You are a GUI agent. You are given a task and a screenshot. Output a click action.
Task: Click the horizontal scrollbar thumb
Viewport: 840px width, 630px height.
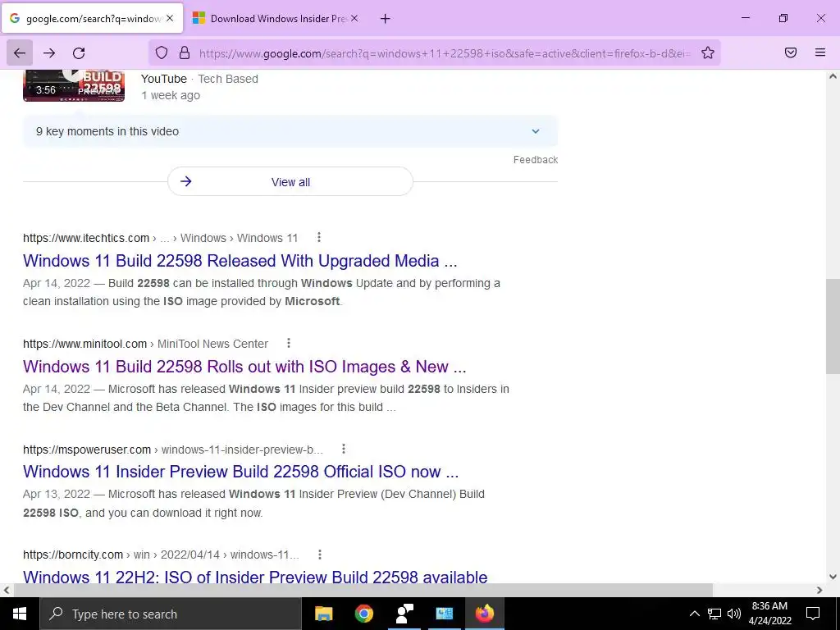tap(363, 590)
